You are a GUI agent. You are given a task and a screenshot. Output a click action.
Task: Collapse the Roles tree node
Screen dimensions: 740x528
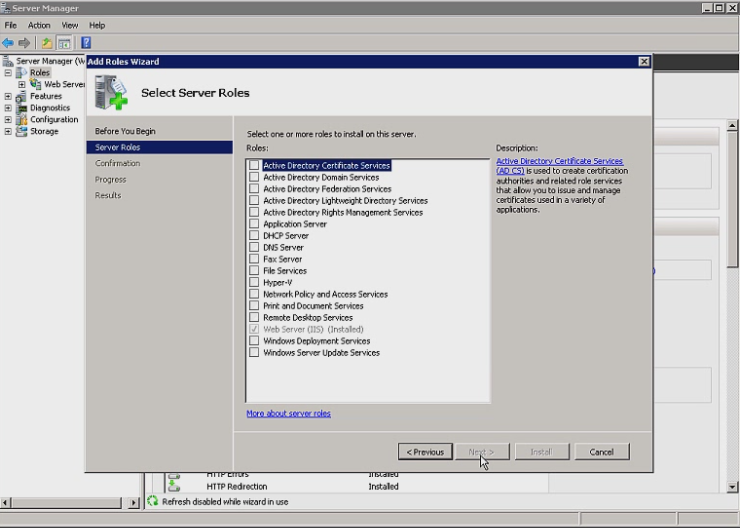pos(8,73)
